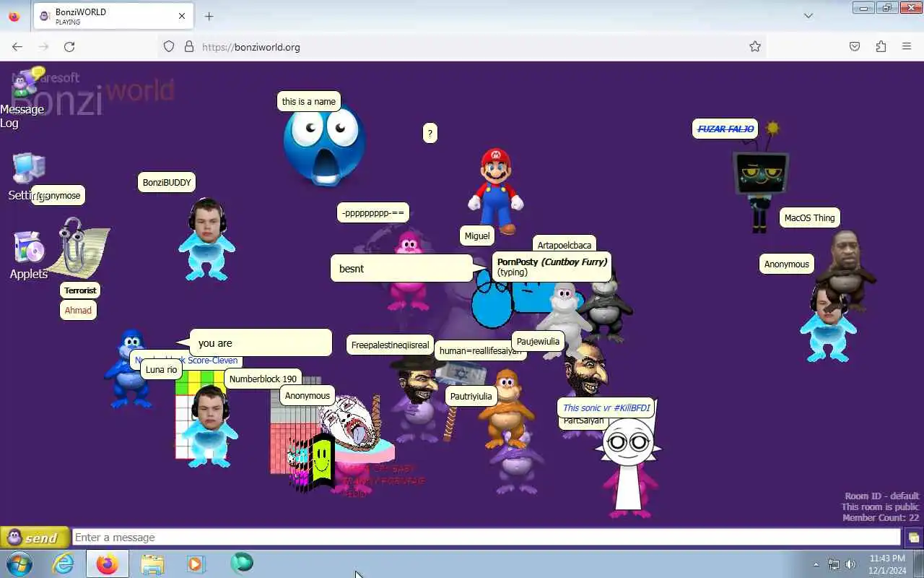Image resolution: width=924 pixels, height=578 pixels.
Task: Open the volume speaker tray icon
Action: click(850, 564)
